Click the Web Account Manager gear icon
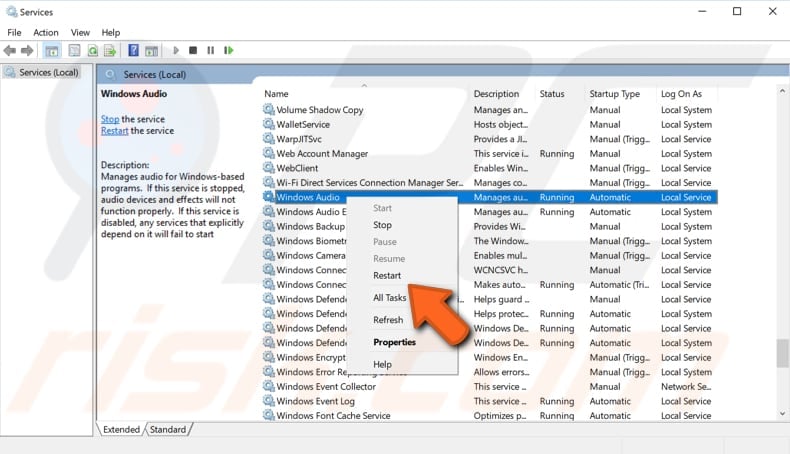 (269, 153)
